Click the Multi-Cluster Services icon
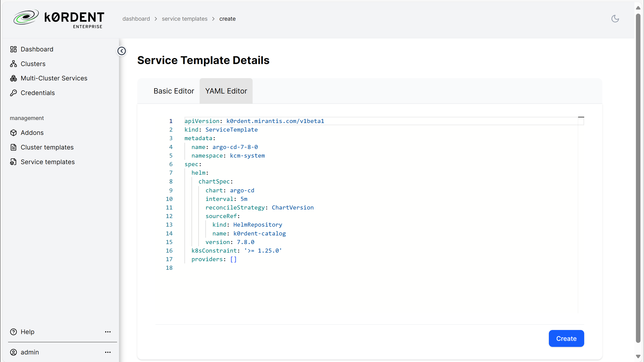Image resolution: width=644 pixels, height=362 pixels. click(13, 78)
